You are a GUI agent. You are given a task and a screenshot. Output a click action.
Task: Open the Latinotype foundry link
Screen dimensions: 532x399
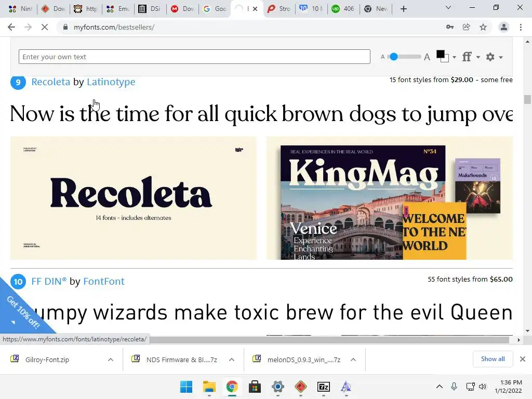(x=111, y=82)
